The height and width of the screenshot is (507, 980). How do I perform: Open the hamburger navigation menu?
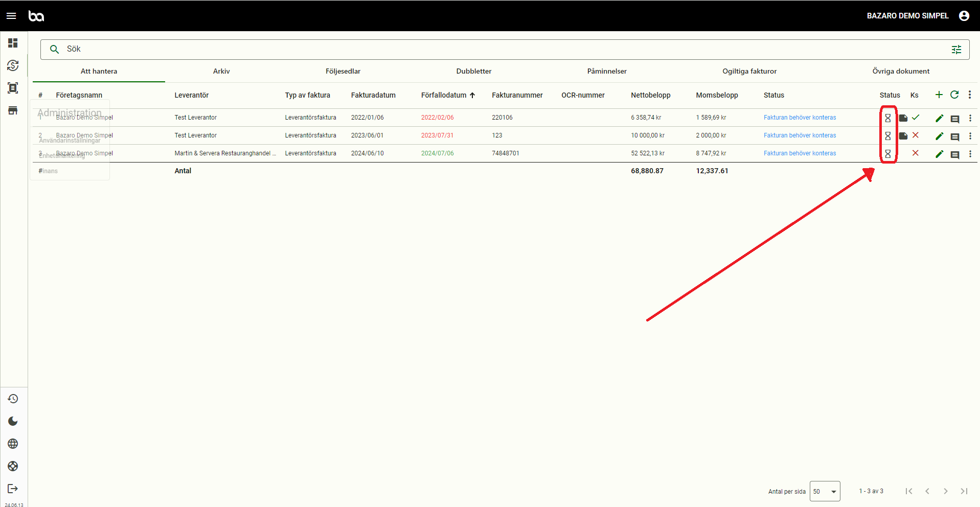(x=11, y=16)
